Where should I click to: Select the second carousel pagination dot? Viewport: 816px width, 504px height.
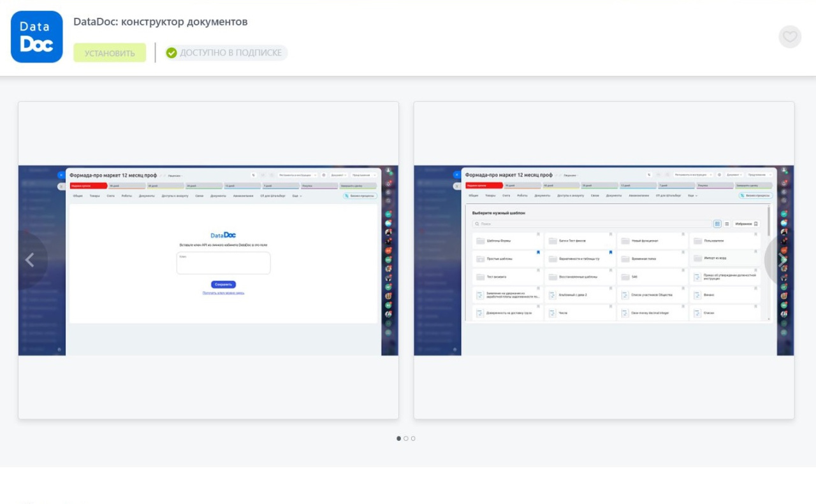coord(406,438)
